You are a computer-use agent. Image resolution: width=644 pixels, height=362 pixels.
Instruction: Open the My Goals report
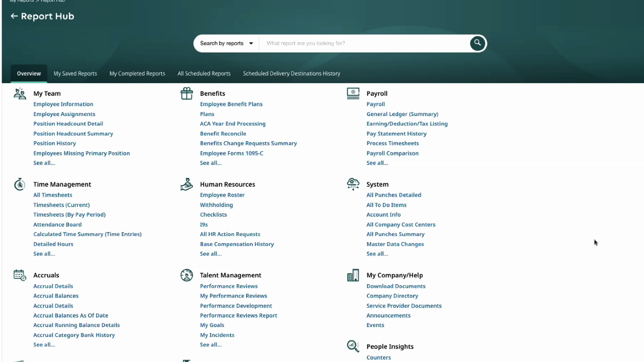tap(212, 325)
